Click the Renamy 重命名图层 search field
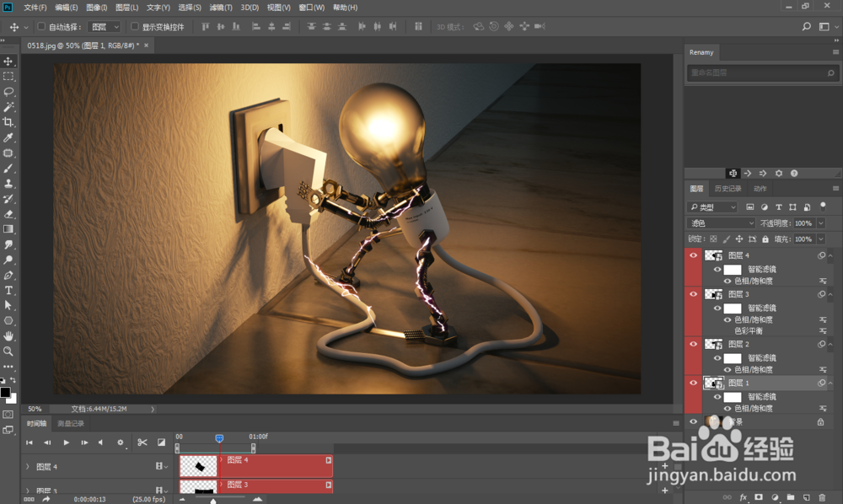 [762, 72]
